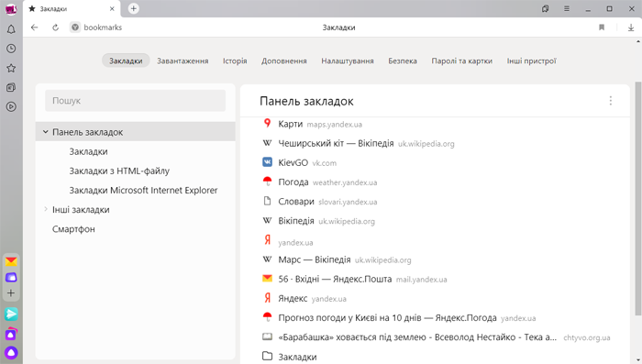Click the Пошук search field
The width and height of the screenshot is (642, 364).
(x=135, y=101)
